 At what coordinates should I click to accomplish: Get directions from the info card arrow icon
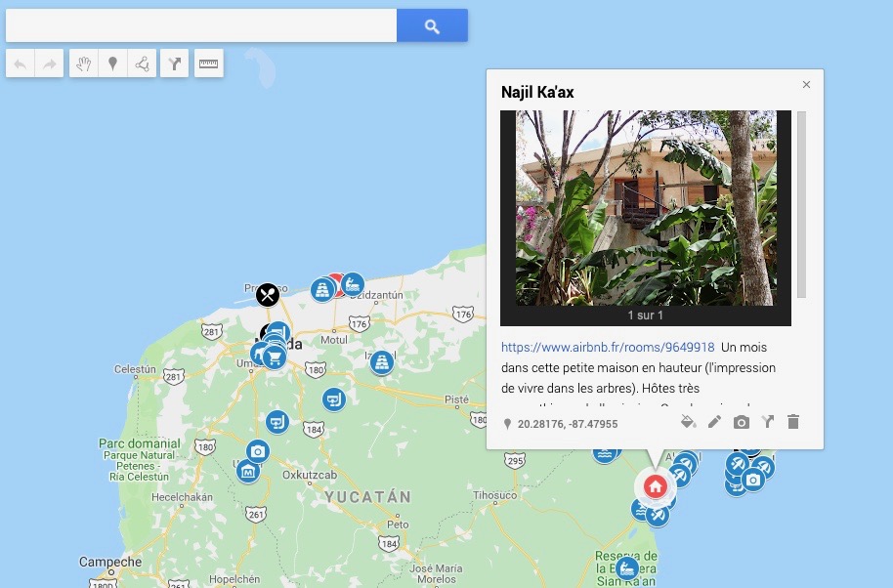coord(768,422)
